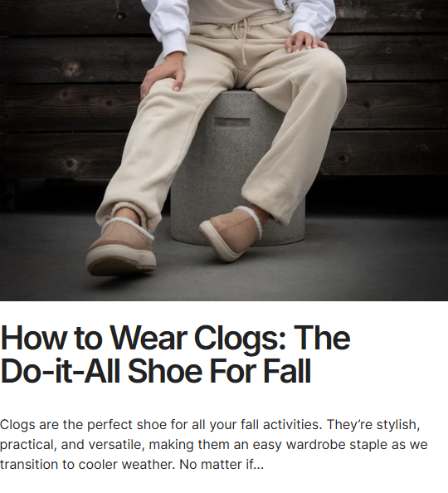Click the excerpt paragraph starting 'Clogs are the perfect'
Screen dimensions: 448x493
pyautogui.click(x=214, y=444)
